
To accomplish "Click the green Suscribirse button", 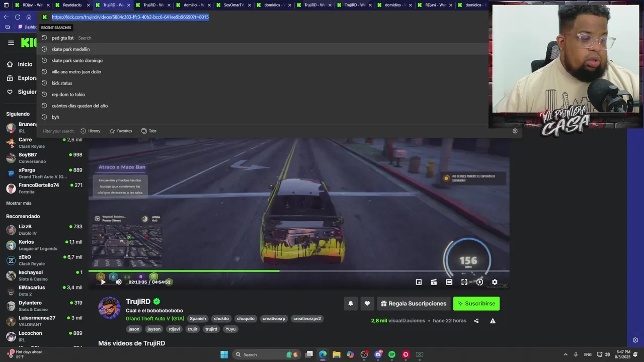I will click(x=476, y=303).
